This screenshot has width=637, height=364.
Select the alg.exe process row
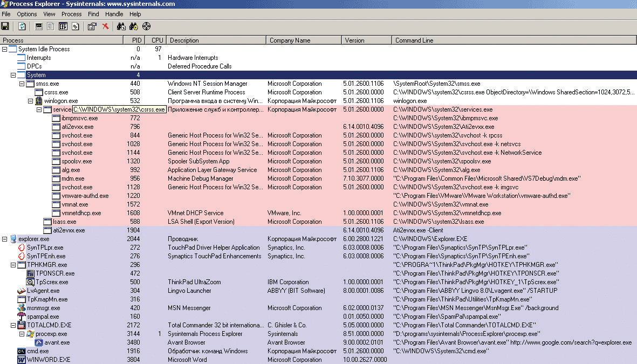318,170
